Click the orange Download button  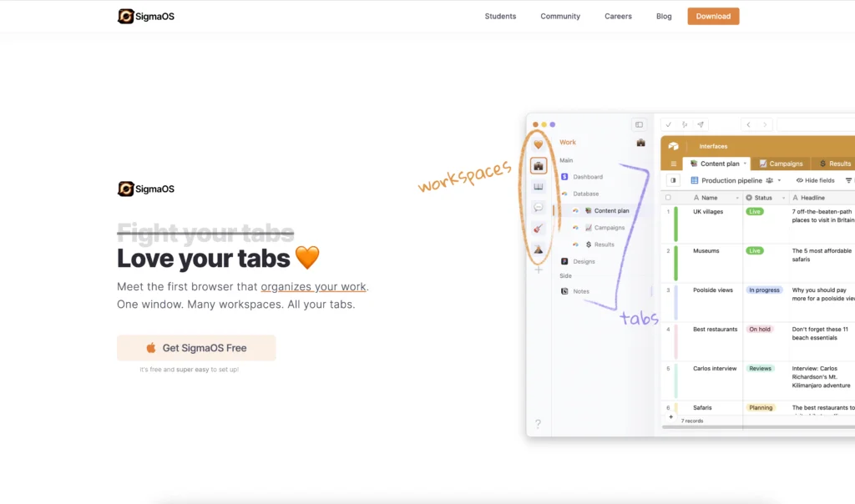click(x=713, y=16)
